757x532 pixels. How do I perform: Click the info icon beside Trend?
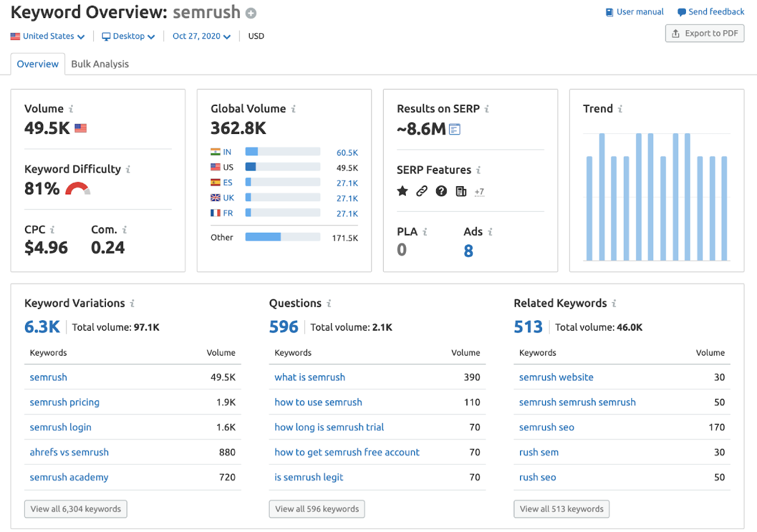click(621, 109)
